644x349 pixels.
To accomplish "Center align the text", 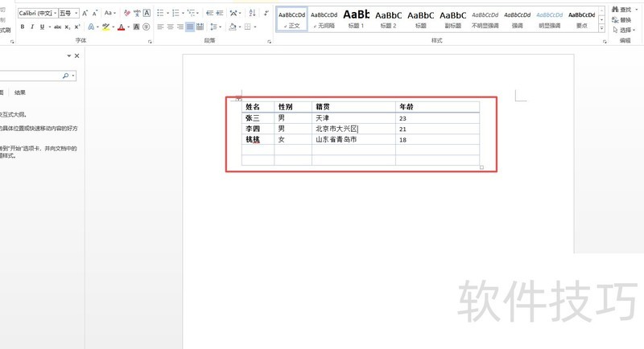I will point(170,27).
